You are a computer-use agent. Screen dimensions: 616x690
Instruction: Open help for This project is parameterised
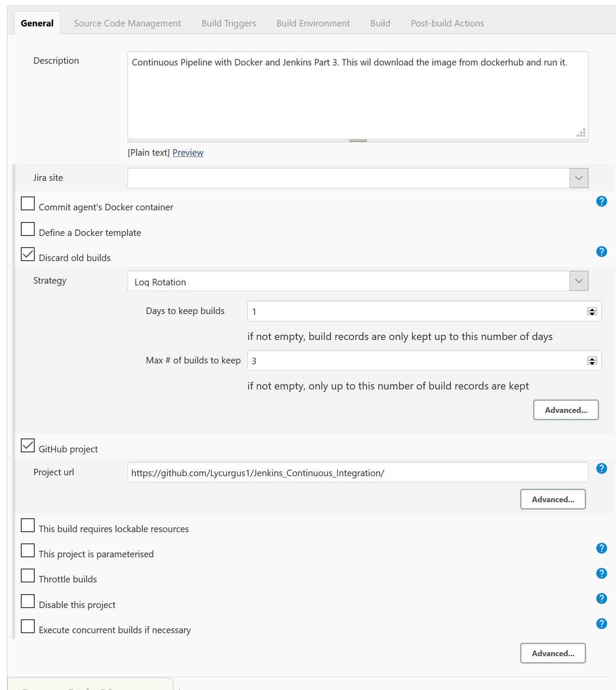pos(601,548)
